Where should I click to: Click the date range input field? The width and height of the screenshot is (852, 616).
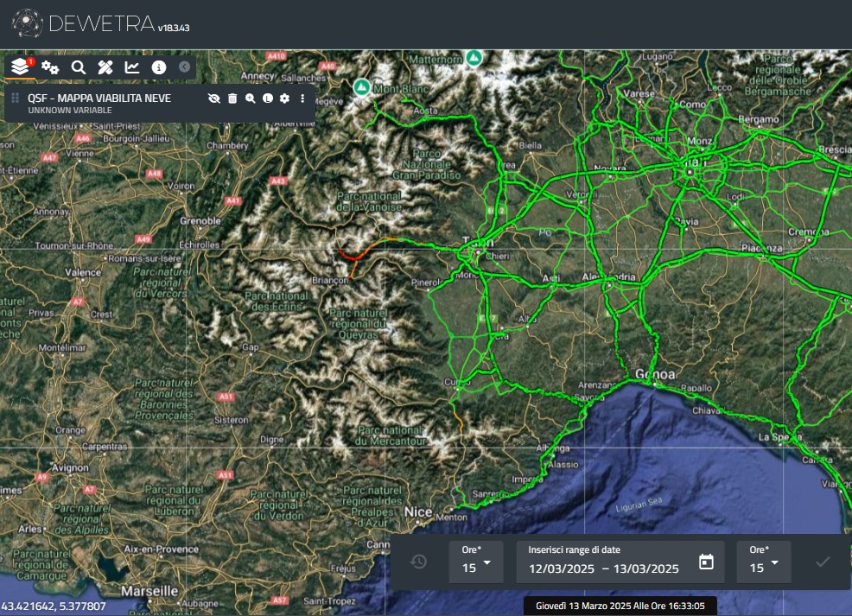pos(603,568)
